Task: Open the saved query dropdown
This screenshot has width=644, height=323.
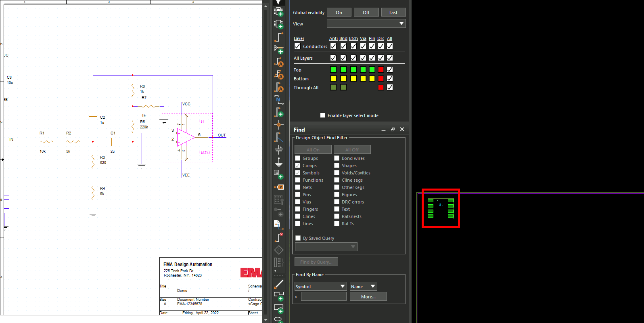Action: click(x=326, y=247)
